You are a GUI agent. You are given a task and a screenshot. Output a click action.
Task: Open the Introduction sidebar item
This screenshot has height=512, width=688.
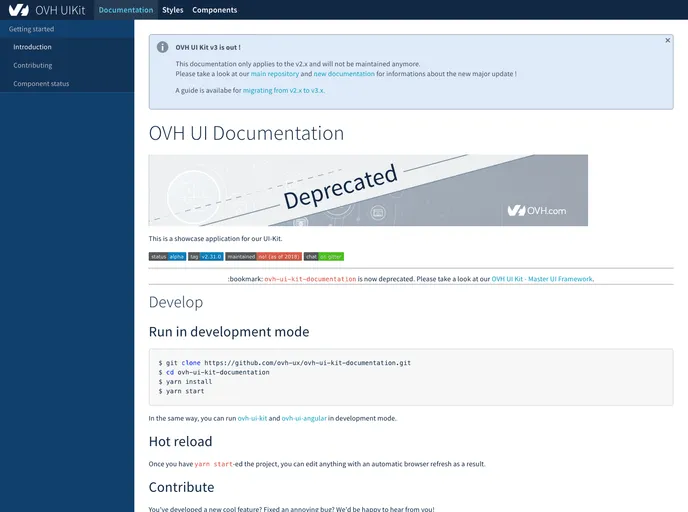[67, 47]
